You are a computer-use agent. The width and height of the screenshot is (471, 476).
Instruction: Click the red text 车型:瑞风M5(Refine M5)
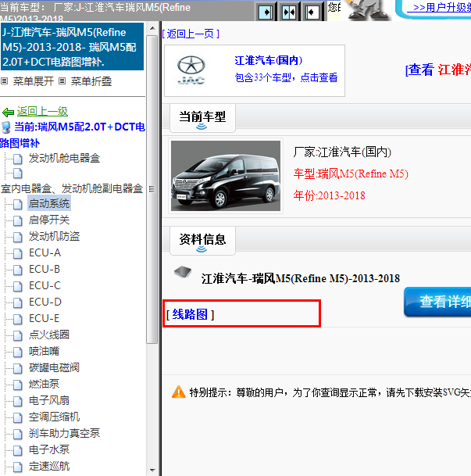pos(351,174)
